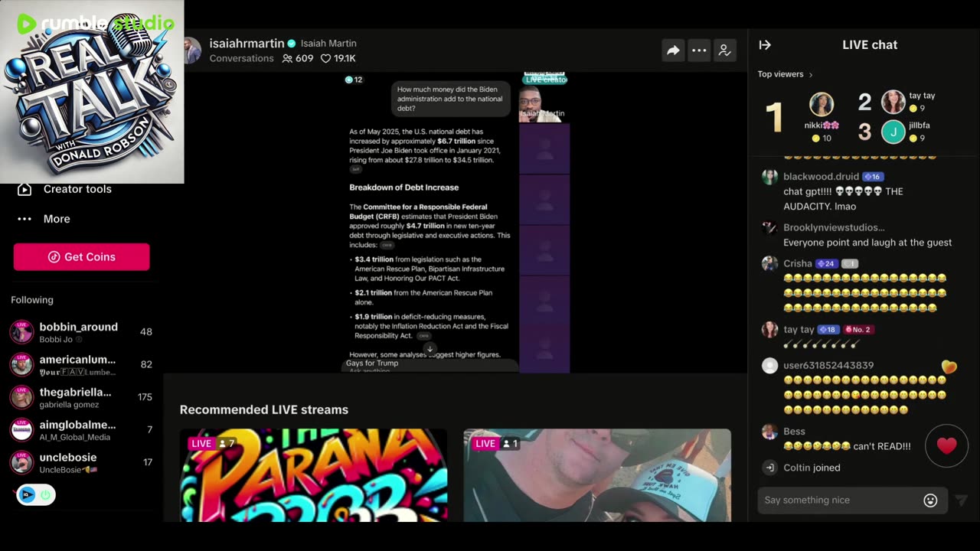
Task: Click isaiahrmartin's profile avatar
Action: click(x=192, y=51)
